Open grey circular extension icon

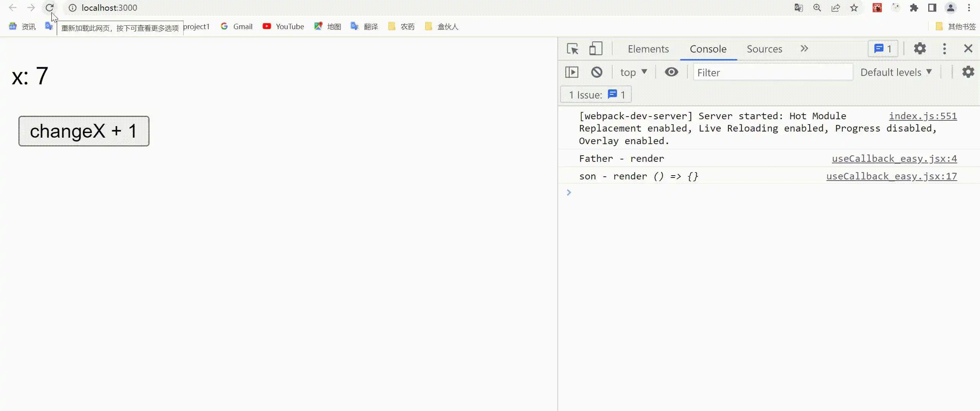(x=896, y=8)
